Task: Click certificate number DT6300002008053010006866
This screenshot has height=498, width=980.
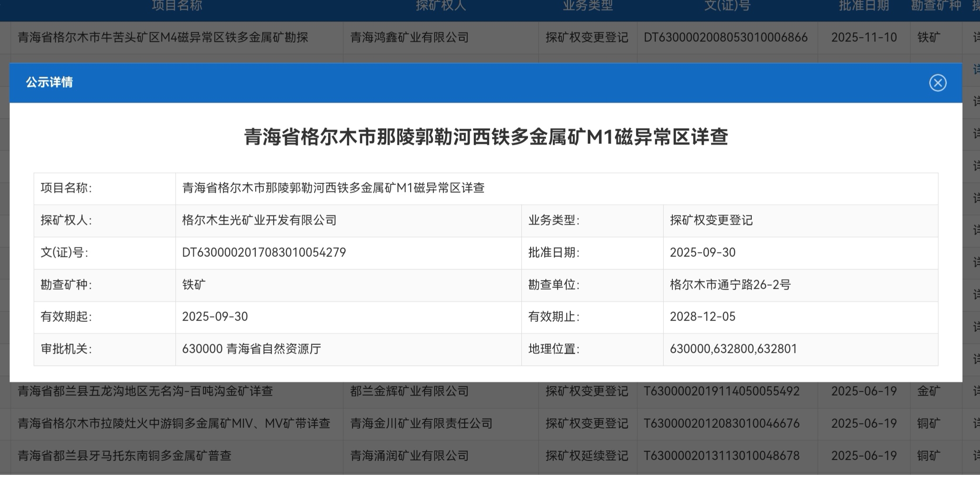Action: pos(725,38)
